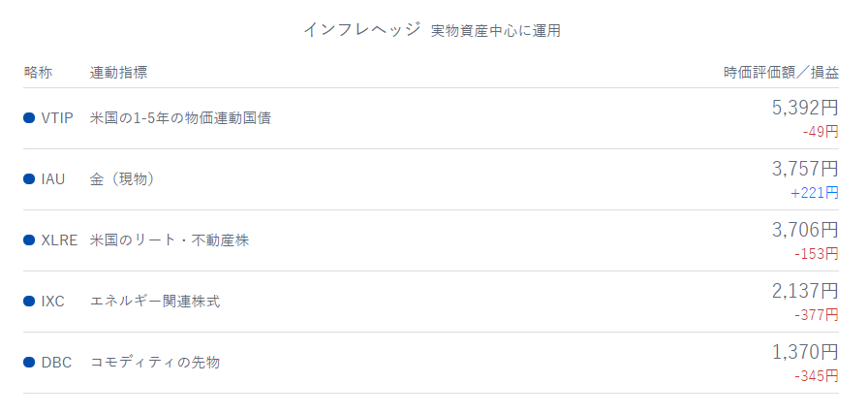
Task: Click IXC's エネルギー関連株式 description
Action: pyautogui.click(x=155, y=302)
